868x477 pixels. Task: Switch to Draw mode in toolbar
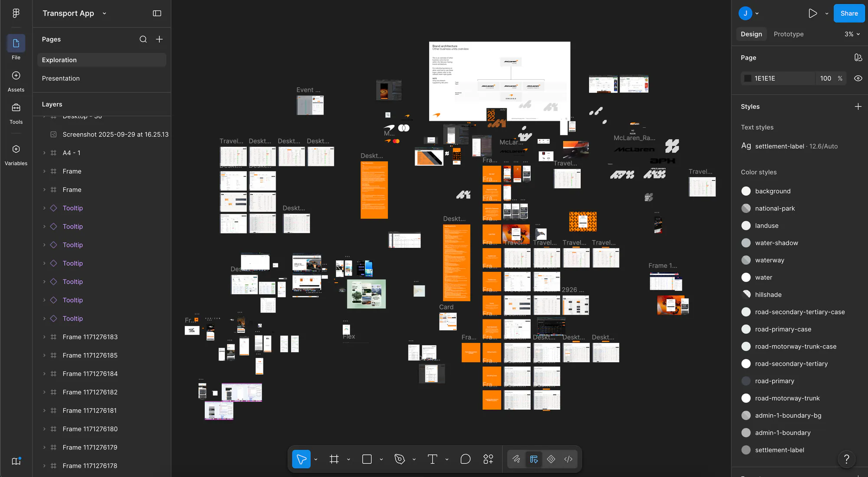516,459
